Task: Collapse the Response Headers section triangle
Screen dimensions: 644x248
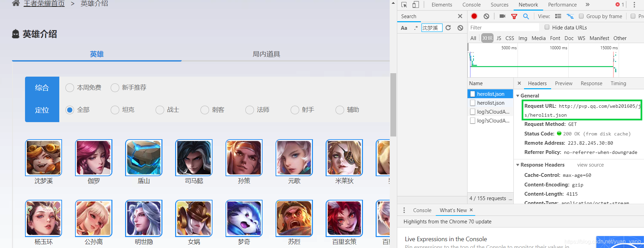Action: pyautogui.click(x=518, y=165)
